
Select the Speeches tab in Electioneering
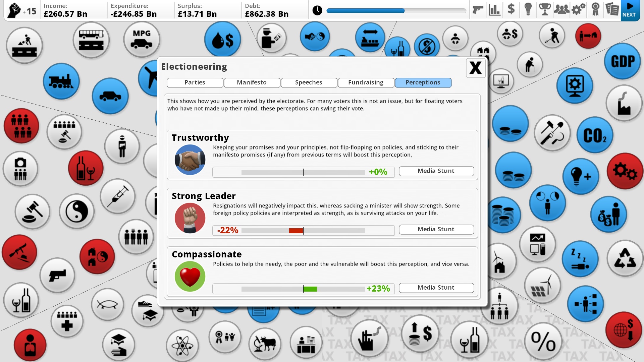[x=308, y=82]
